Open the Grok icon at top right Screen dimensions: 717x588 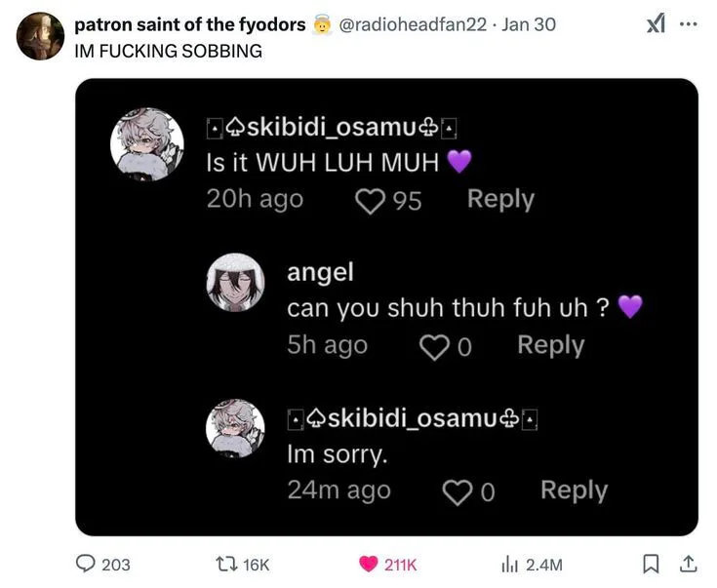[x=656, y=23]
